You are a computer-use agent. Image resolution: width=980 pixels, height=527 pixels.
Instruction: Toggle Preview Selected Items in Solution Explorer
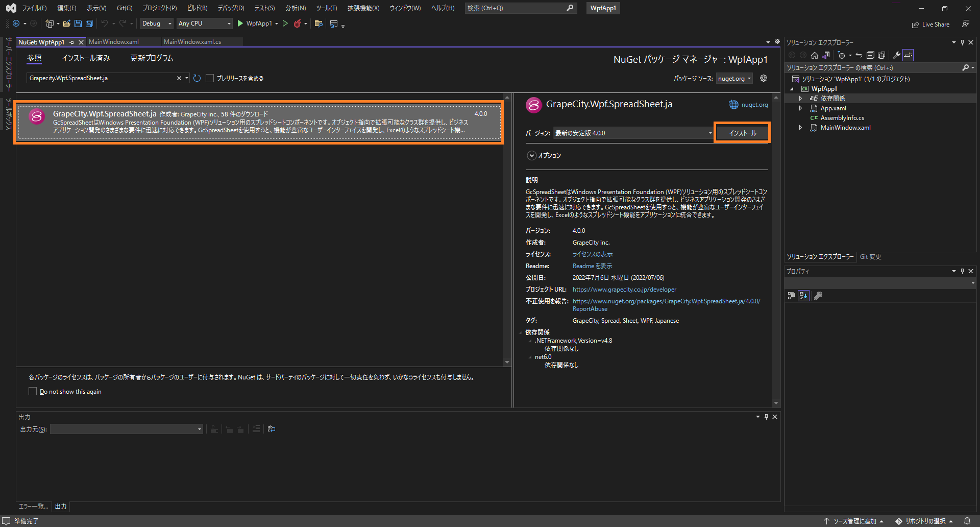[908, 55]
